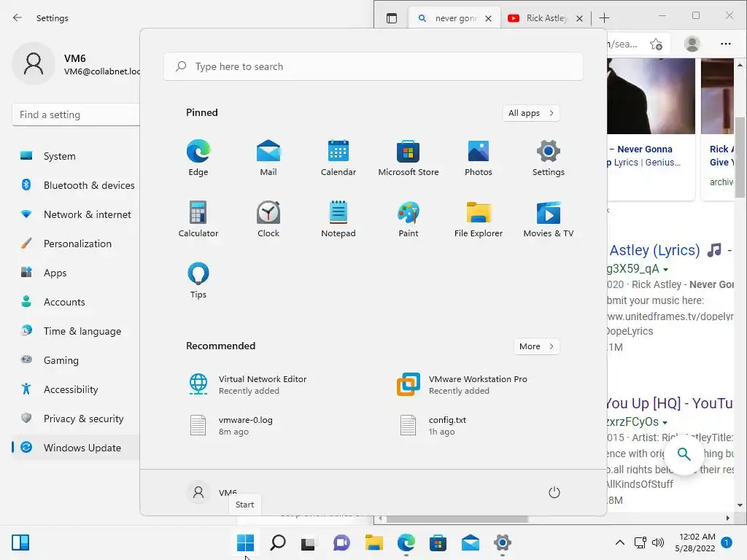The image size is (747, 560).
Task: Launch Movies & TV app
Action: tap(549, 219)
